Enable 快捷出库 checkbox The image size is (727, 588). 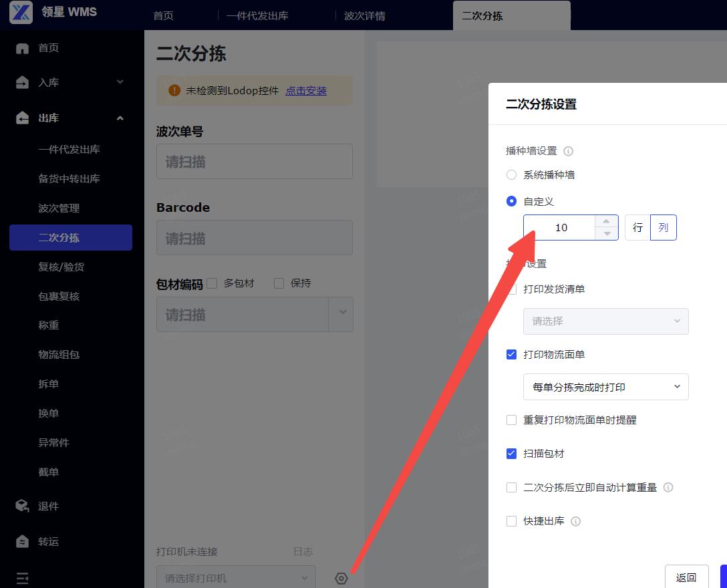click(511, 521)
